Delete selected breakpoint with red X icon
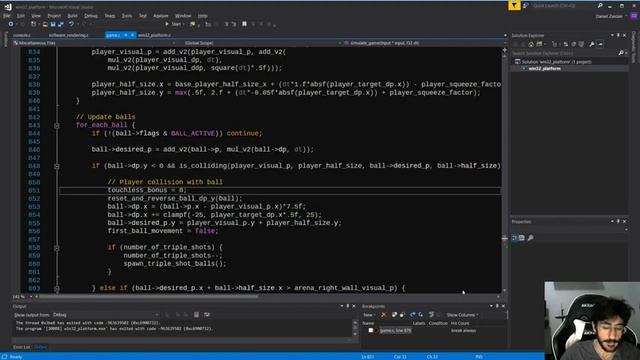640x360 pixels. [x=383, y=315]
